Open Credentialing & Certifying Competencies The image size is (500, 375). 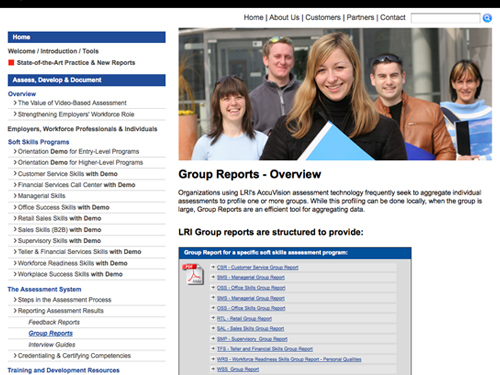[x=74, y=356]
